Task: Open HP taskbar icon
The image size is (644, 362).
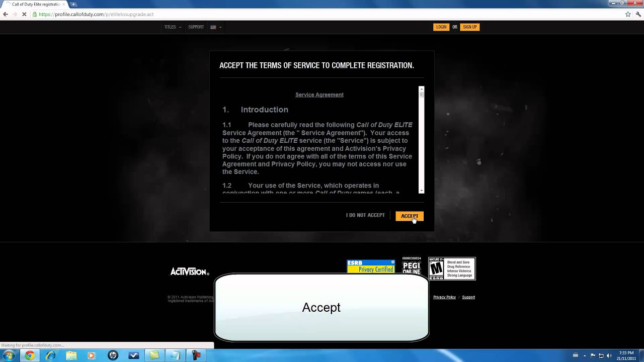Action: pos(113,355)
